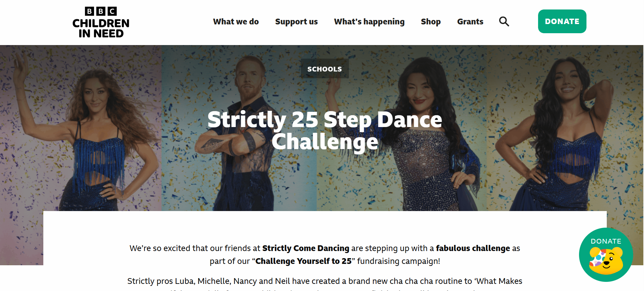
Task: Click the "Challenge Yourself to 25" text
Action: pyautogui.click(x=303, y=261)
